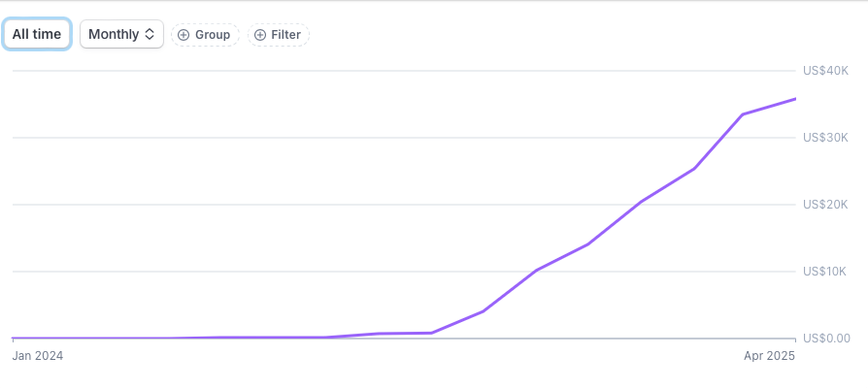Click the Jan 2024 x-axis label
Screen dimensions: 868x388
38,356
